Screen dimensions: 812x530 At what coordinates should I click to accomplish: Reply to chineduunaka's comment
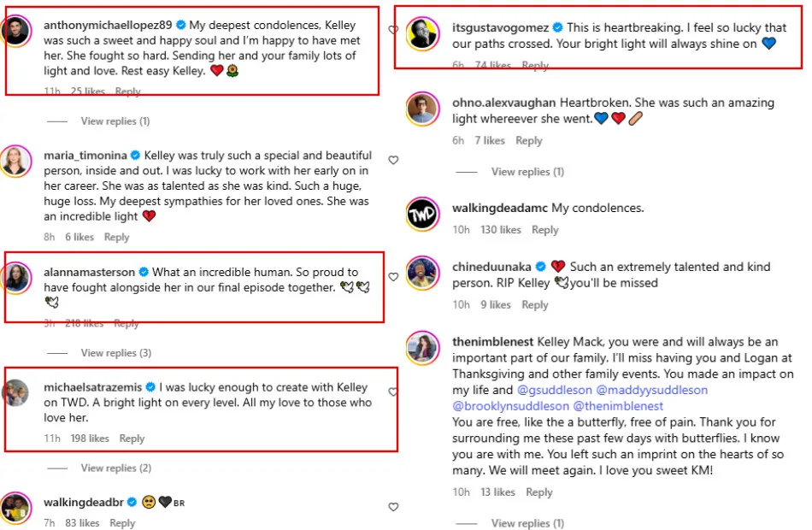click(534, 305)
